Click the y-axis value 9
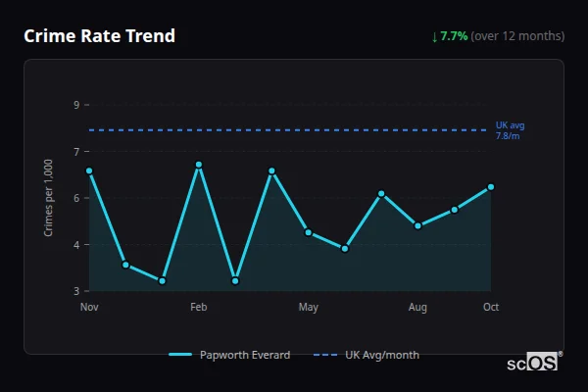 (76, 105)
